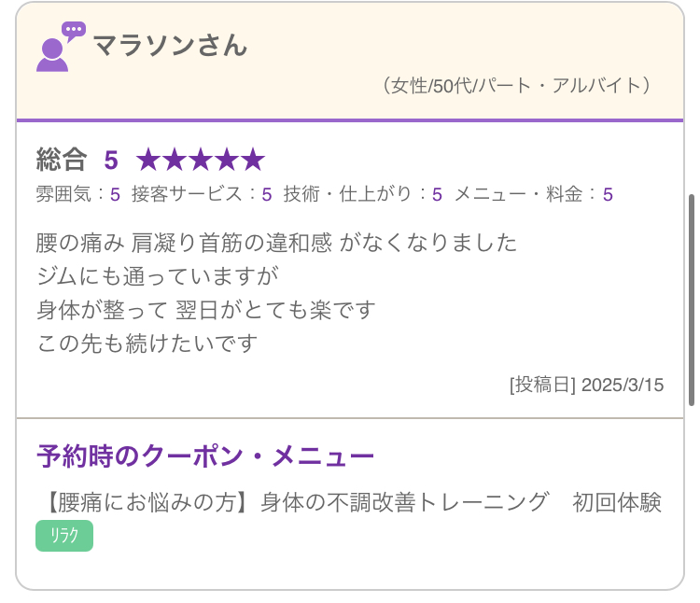Select the 雰囲気 rating score
This screenshot has width=700, height=603.
pyautogui.click(x=115, y=195)
